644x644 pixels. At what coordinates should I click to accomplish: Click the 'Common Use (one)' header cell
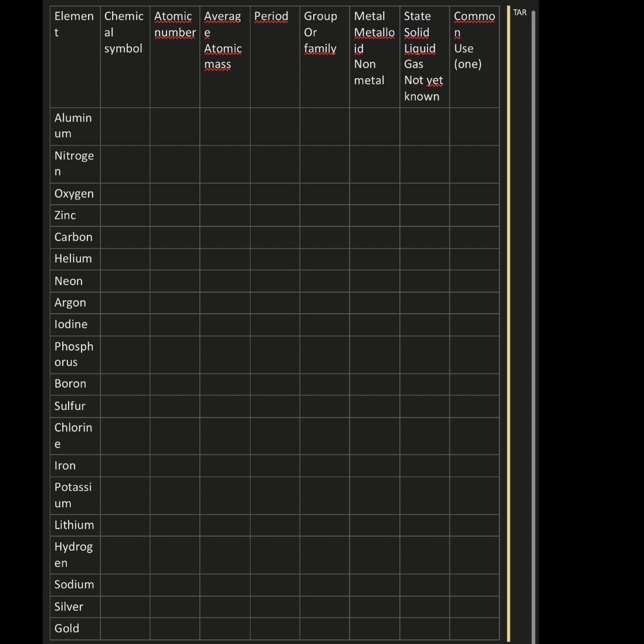pyautogui.click(x=474, y=57)
